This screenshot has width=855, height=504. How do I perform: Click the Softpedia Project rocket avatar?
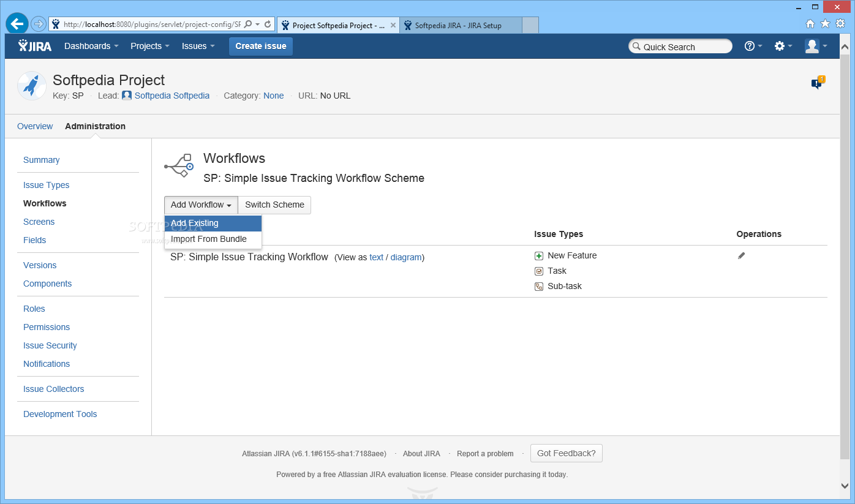point(32,86)
